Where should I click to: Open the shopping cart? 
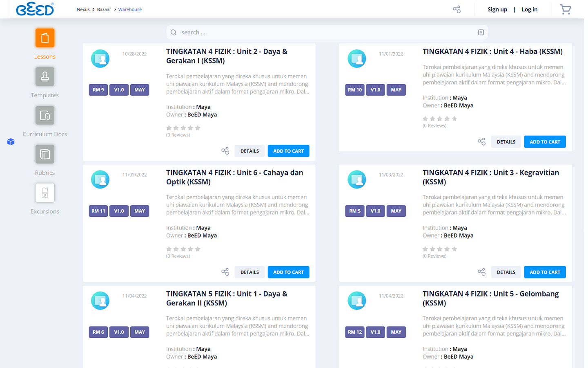[566, 9]
